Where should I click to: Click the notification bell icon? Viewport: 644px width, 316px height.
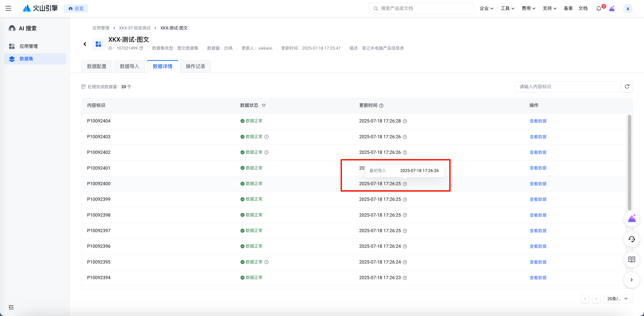598,9
